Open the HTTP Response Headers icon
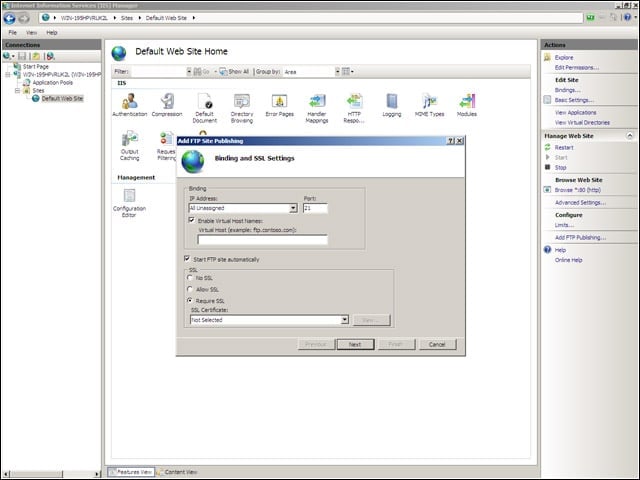 pos(354,108)
